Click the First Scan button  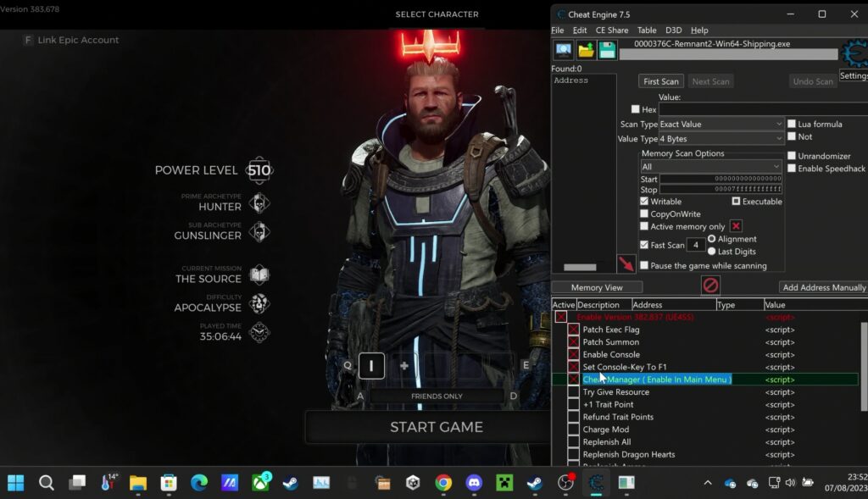coord(661,81)
